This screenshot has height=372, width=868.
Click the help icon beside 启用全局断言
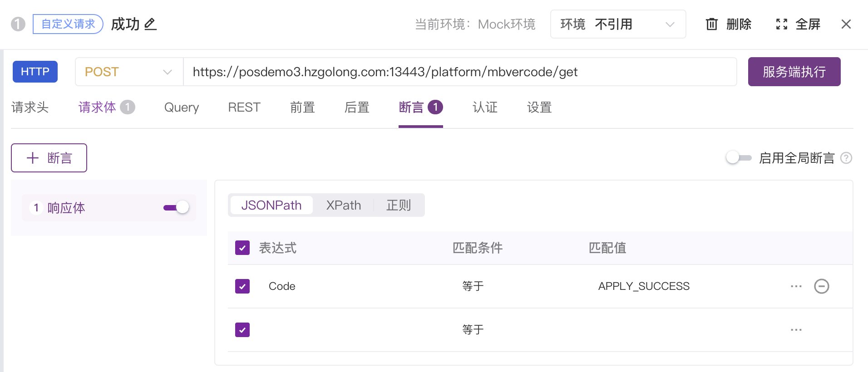coord(846,158)
